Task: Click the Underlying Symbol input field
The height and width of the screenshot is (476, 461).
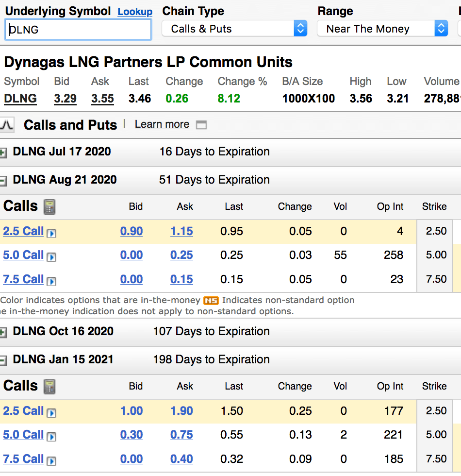Action: [78, 30]
